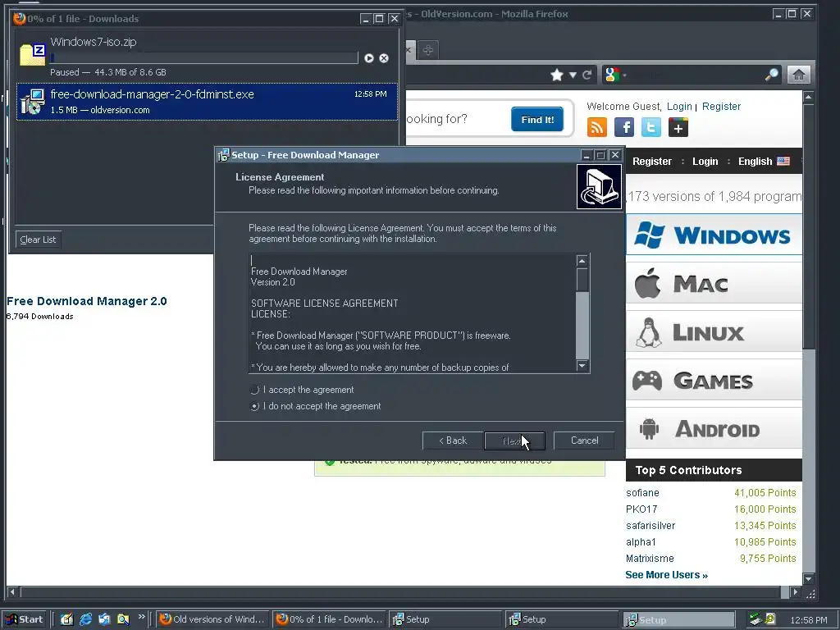
Task: Click the Next button in Setup
Action: pyautogui.click(x=514, y=441)
